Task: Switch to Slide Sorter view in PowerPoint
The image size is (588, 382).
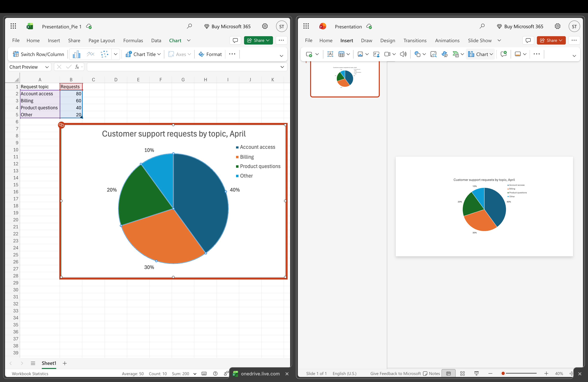Action: tap(463, 373)
